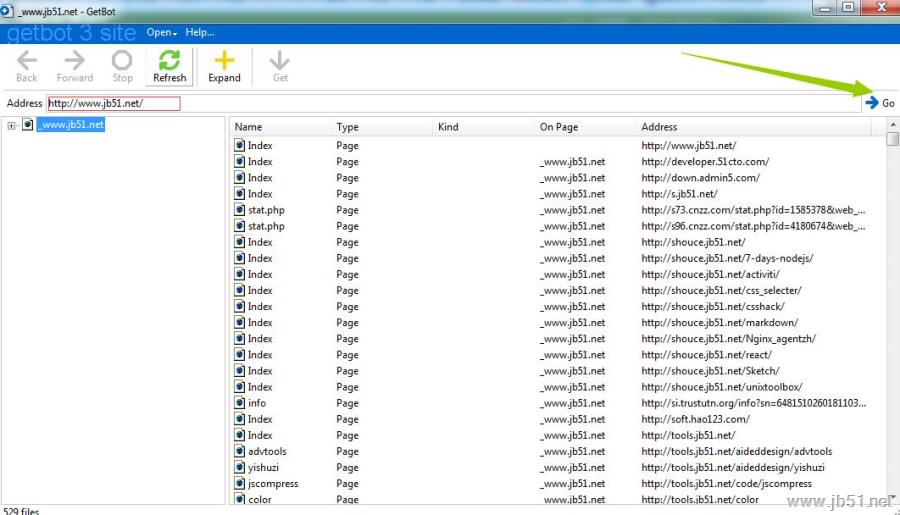The height and width of the screenshot is (515, 900).
Task: Select _www.jb51.net in the site tree
Action: [x=70, y=125]
